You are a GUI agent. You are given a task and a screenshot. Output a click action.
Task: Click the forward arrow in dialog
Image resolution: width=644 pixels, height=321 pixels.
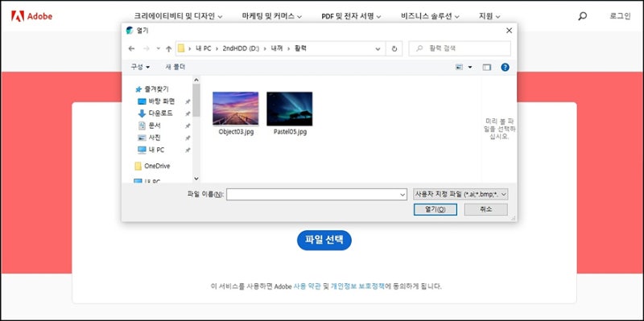[146, 48]
